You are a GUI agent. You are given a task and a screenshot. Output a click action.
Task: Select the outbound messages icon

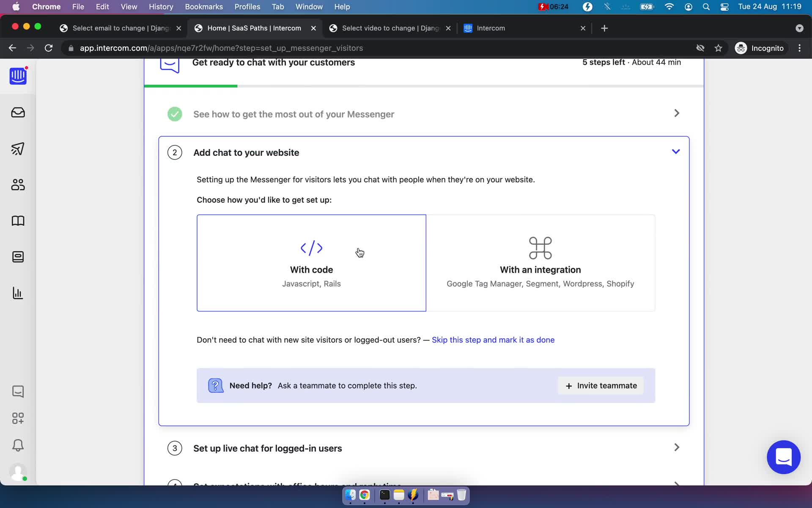(18, 148)
